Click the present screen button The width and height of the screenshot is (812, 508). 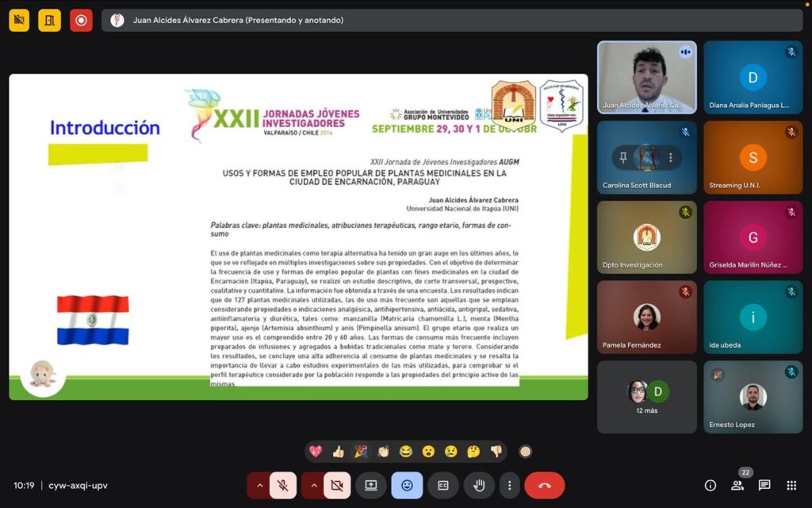pos(370,485)
